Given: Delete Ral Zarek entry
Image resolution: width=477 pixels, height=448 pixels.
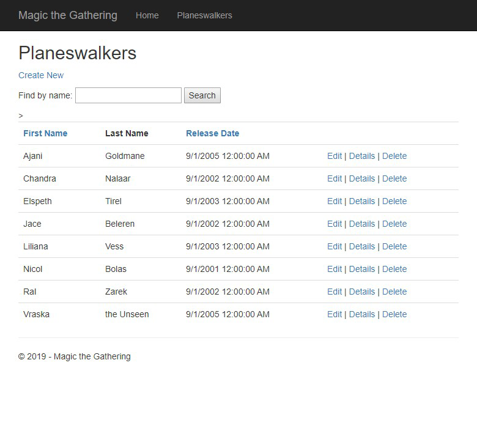Looking at the screenshot, I should coord(394,292).
